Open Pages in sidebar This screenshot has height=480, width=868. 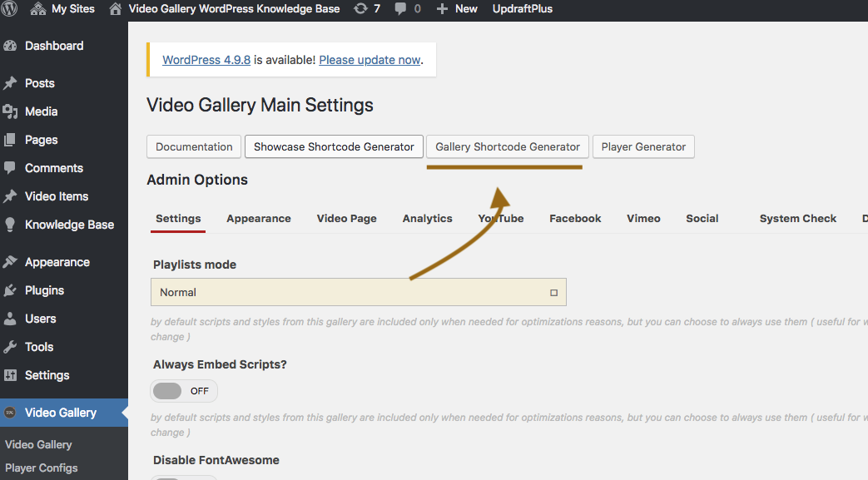coord(41,140)
